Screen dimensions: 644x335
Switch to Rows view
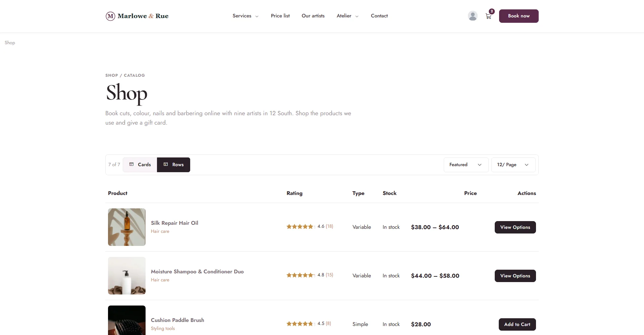[x=173, y=165]
